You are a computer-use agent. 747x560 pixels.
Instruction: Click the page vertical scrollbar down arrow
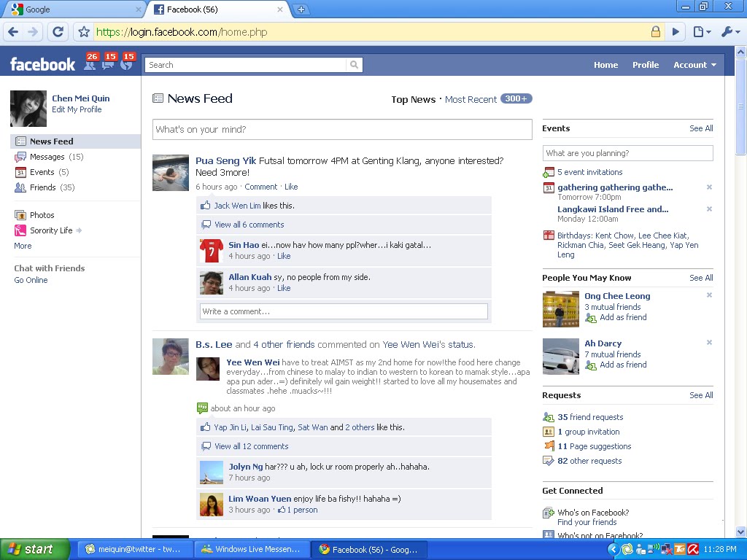click(x=741, y=532)
